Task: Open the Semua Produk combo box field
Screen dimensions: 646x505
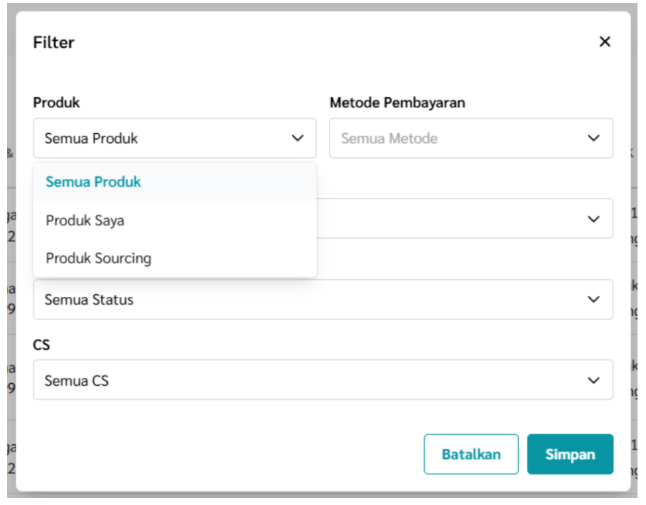Action: coord(175,138)
